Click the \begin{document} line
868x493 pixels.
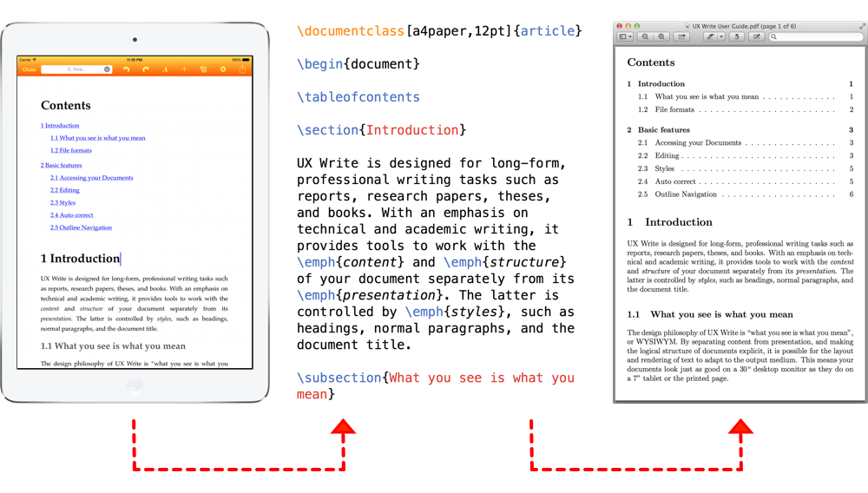(358, 64)
